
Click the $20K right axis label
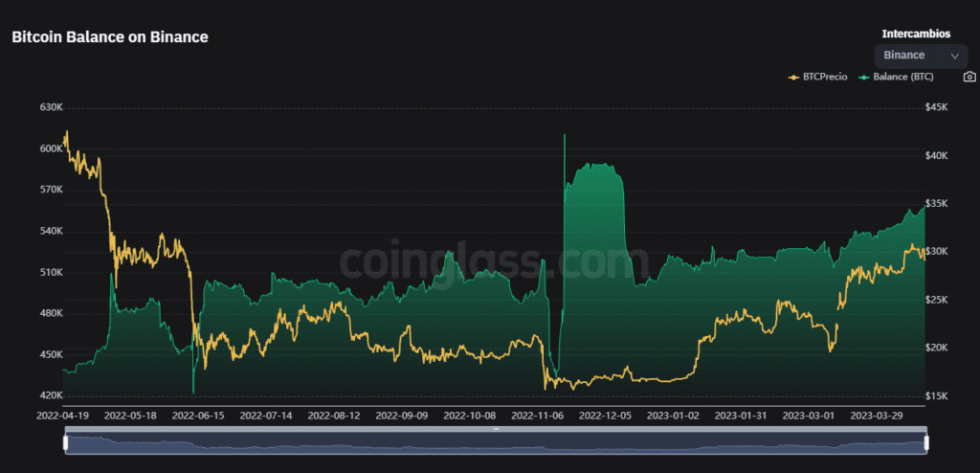pos(937,348)
